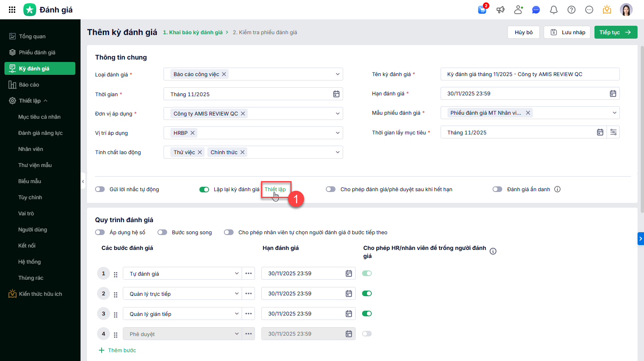Open the calendar picker for Hạn đánh giá
644x361 pixels.
pyautogui.click(x=613, y=94)
